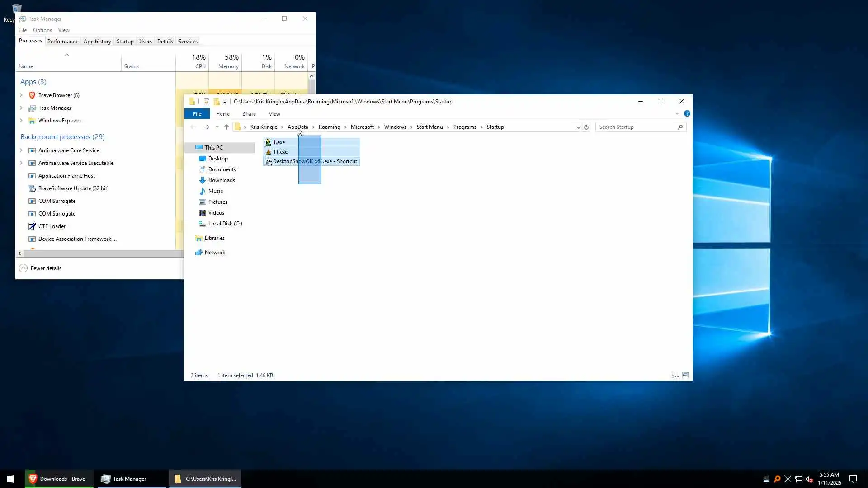Click the refresh button beside address bar

[586, 127]
